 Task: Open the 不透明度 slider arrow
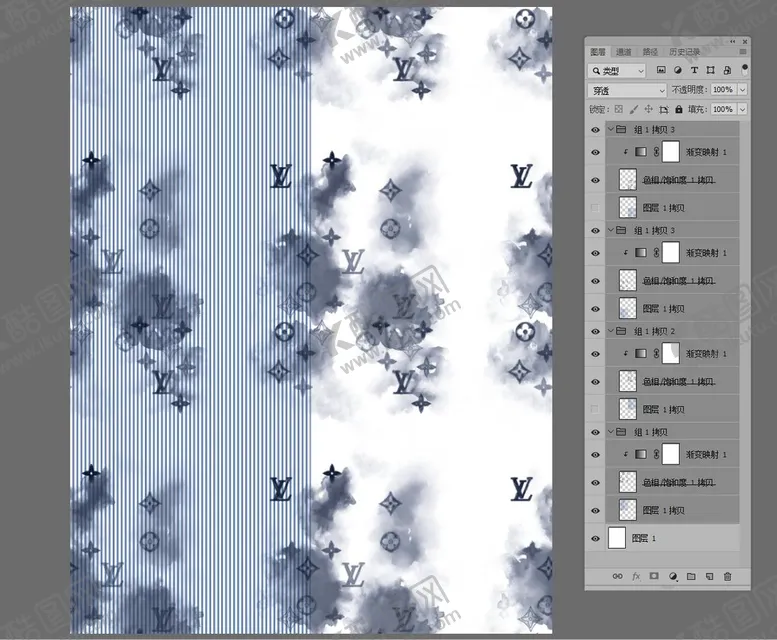tap(742, 90)
